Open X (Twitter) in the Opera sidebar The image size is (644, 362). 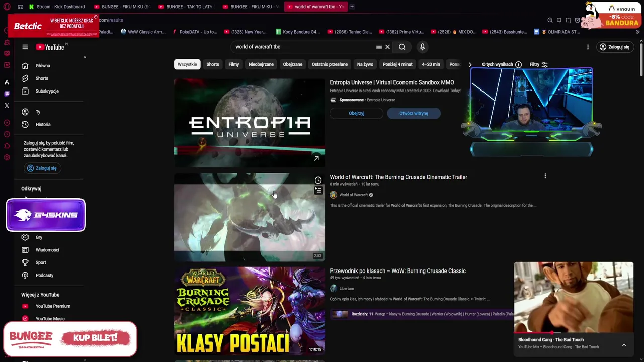pyautogui.click(x=7, y=106)
